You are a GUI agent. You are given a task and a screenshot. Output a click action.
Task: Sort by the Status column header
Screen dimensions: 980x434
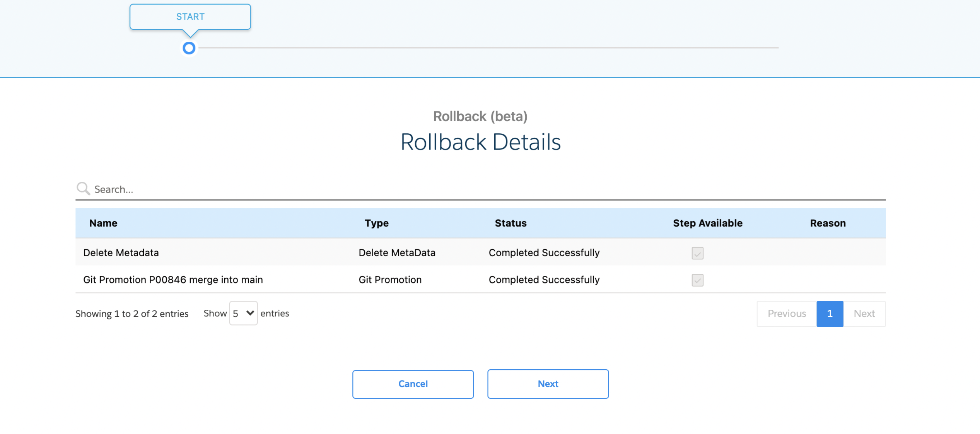[510, 223]
